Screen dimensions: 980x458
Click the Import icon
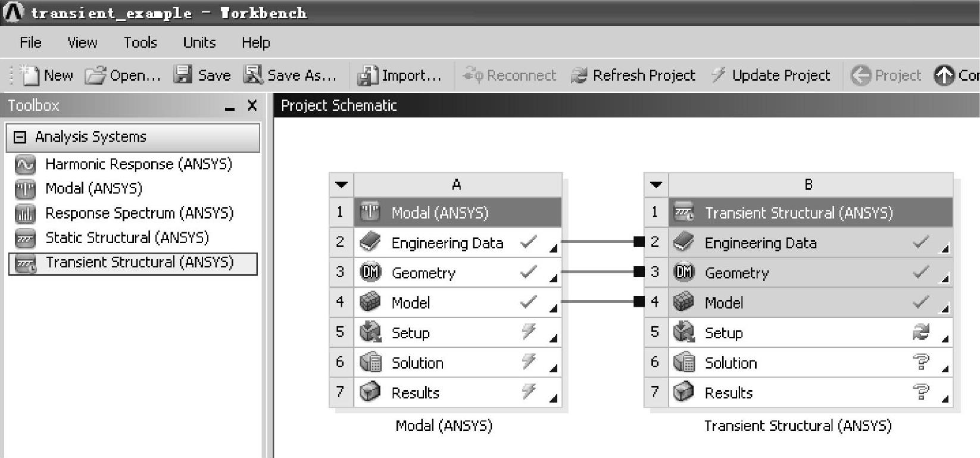click(367, 75)
